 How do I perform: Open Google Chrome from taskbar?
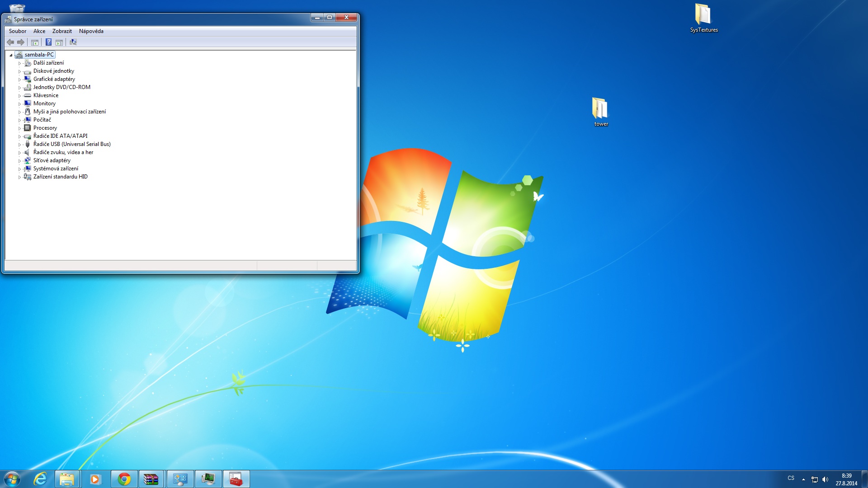tap(124, 479)
